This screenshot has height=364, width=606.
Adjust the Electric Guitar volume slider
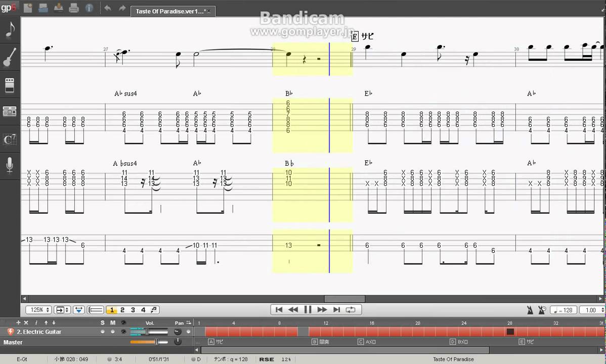click(148, 332)
